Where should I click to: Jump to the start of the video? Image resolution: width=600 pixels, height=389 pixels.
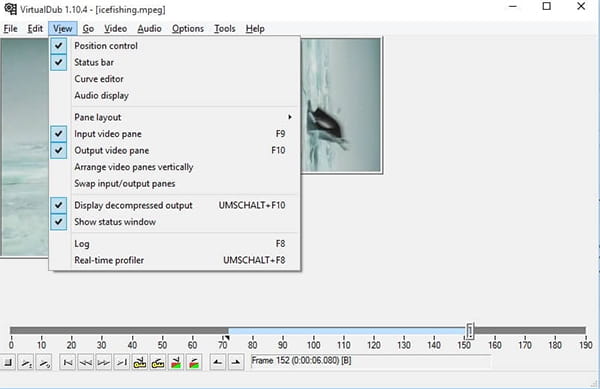68,362
